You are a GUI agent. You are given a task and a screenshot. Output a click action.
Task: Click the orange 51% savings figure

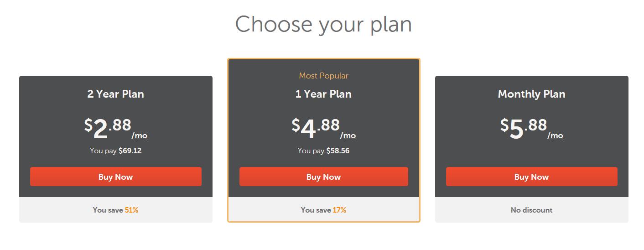pos(131,210)
